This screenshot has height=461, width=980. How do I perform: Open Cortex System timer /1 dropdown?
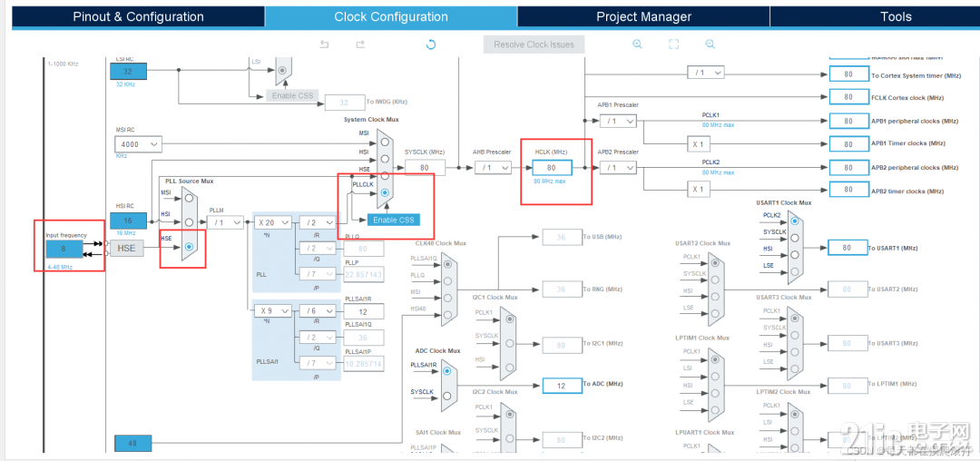(x=706, y=73)
